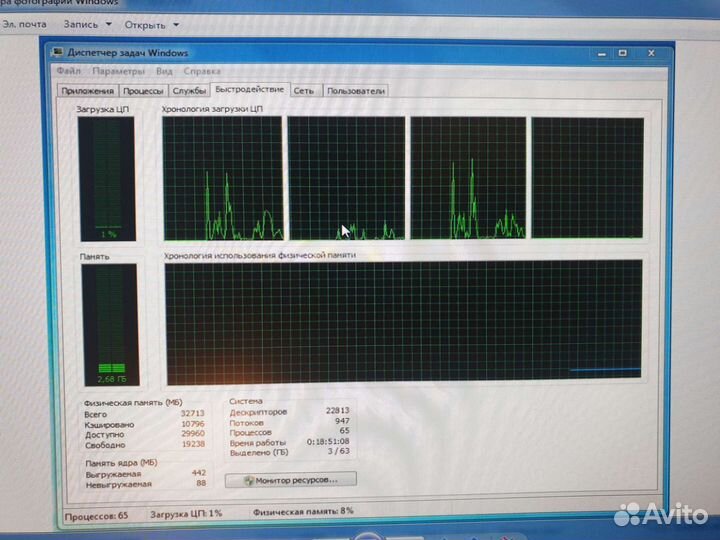
Task: Click the Невыгружаемая value 88
Action: 201,483
